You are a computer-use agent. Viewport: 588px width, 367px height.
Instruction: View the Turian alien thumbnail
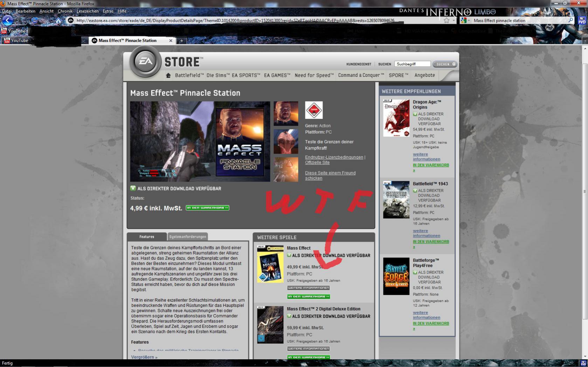[286, 141]
